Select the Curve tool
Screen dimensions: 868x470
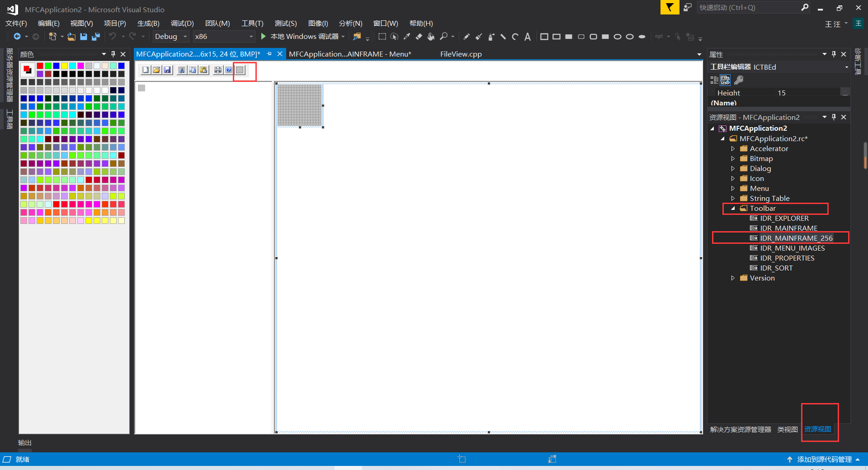(515, 37)
